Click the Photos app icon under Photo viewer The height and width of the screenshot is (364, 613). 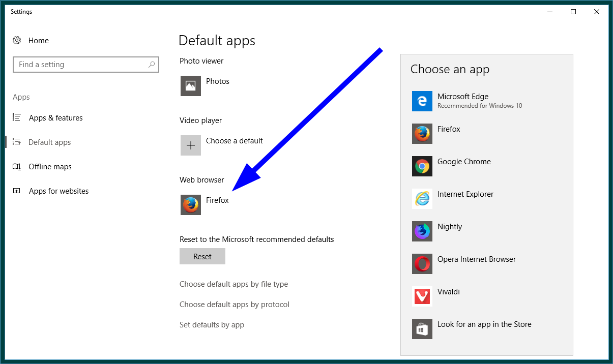pyautogui.click(x=191, y=86)
